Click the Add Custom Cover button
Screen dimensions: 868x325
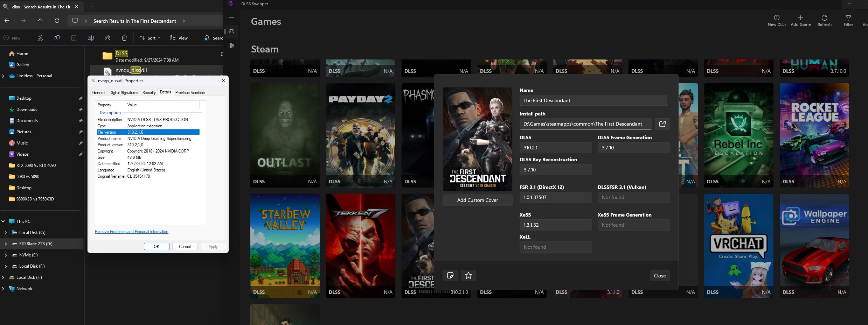pos(478,200)
